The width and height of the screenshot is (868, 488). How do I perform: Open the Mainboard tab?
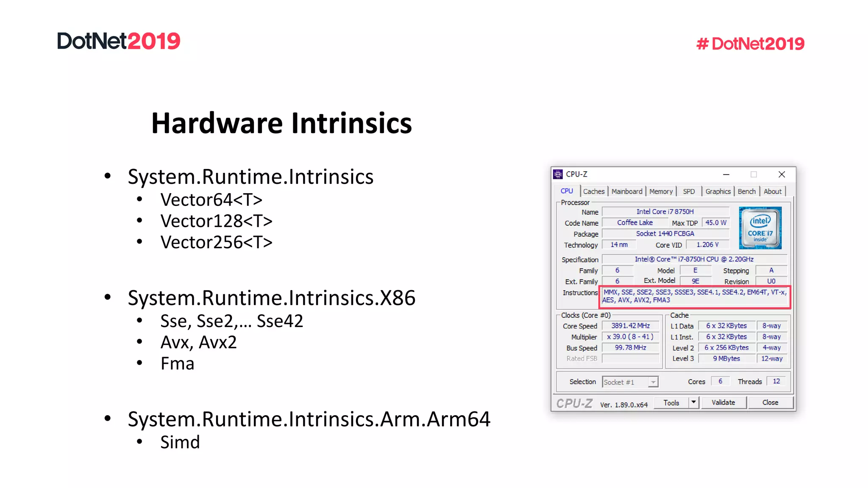(627, 191)
